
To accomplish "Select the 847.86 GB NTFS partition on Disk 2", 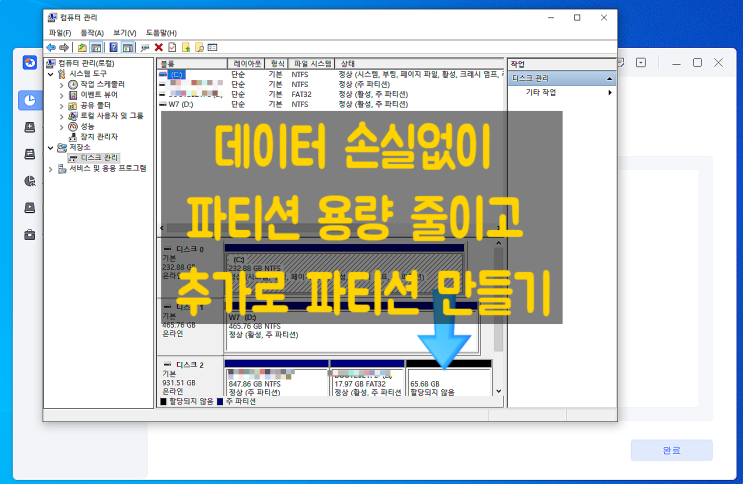I will pyautogui.click(x=276, y=379).
